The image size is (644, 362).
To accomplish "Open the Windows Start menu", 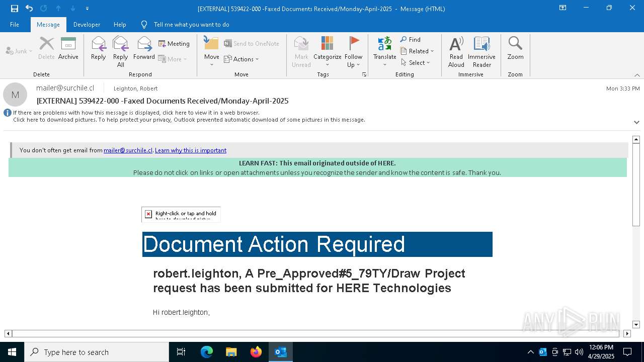I will [x=12, y=352].
